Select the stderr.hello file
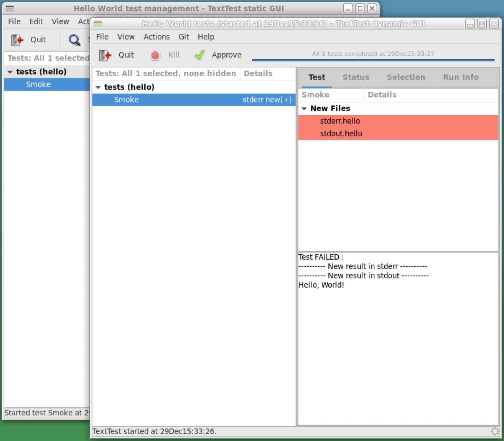504x441 pixels. click(340, 121)
